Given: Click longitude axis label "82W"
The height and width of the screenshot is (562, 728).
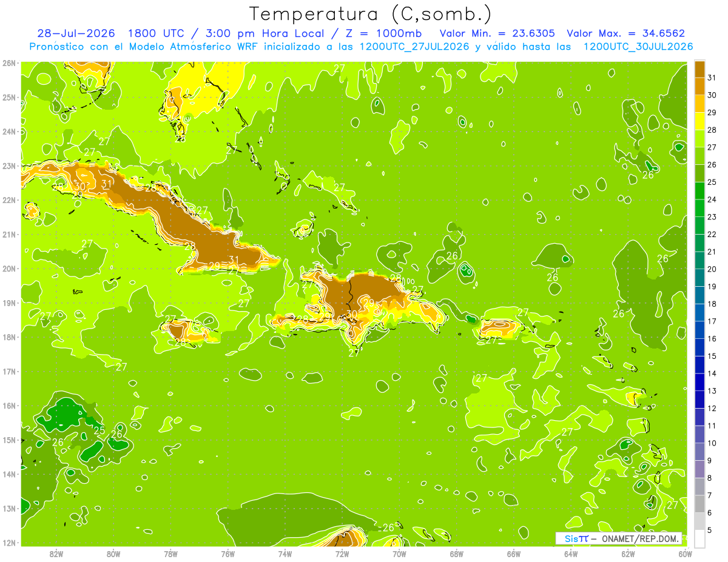Looking at the screenshot, I should click(56, 554).
